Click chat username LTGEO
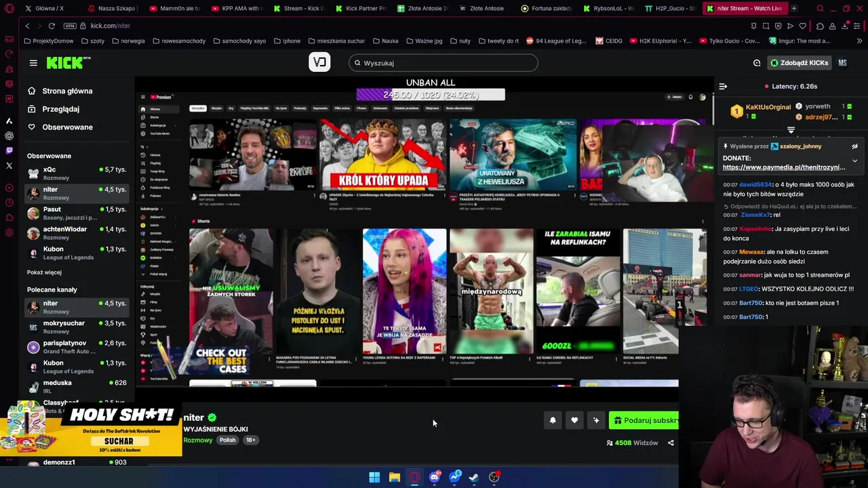 [749, 289]
